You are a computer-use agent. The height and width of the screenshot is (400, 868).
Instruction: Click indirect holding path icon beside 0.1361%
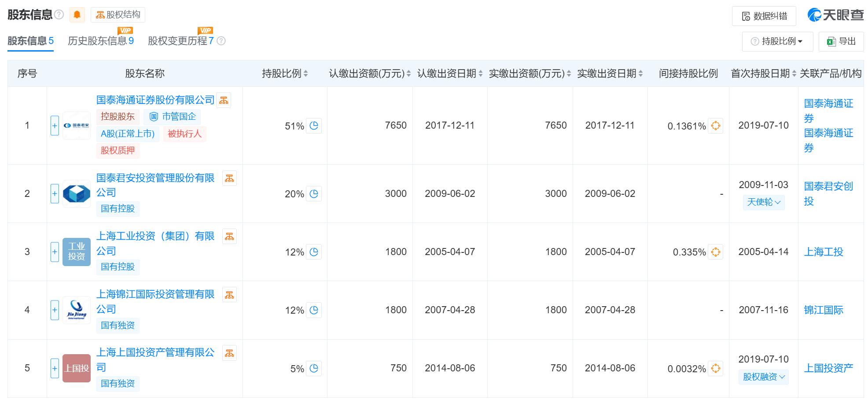click(x=716, y=126)
